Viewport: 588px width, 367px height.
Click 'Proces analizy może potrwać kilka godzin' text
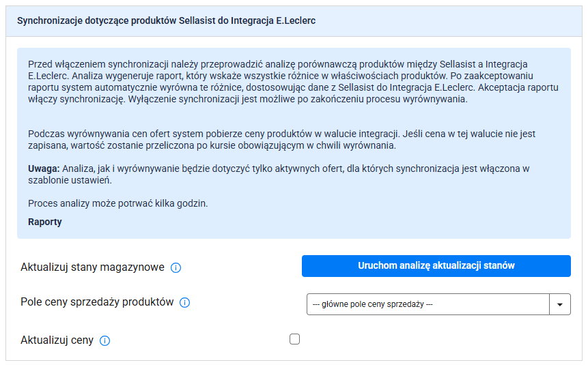point(117,203)
